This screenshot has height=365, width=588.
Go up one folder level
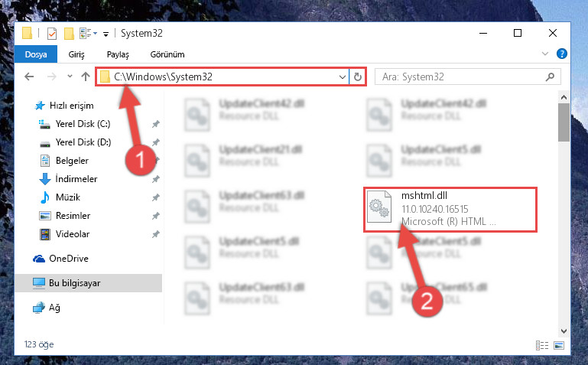pos(86,77)
